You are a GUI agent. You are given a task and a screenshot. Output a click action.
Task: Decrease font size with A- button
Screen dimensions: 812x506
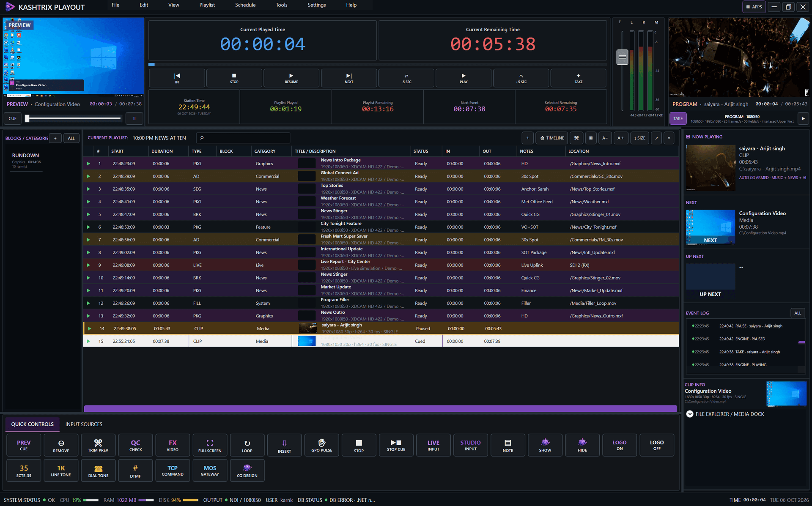pos(605,138)
